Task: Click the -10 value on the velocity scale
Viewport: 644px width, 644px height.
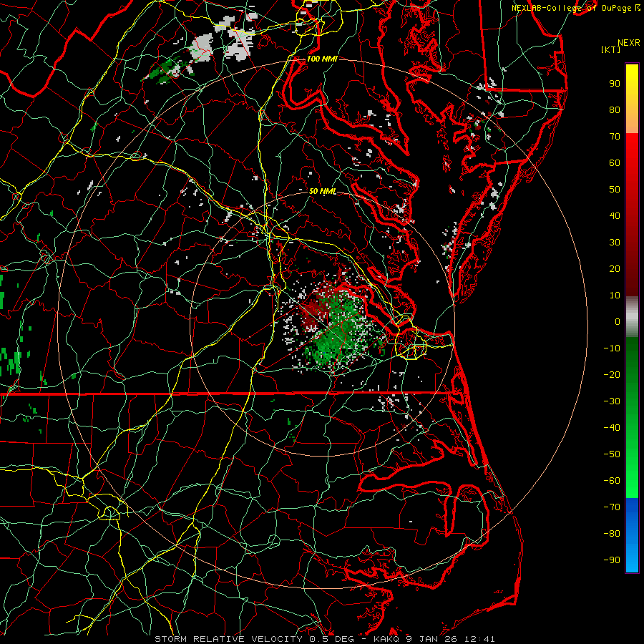Action: click(612, 348)
